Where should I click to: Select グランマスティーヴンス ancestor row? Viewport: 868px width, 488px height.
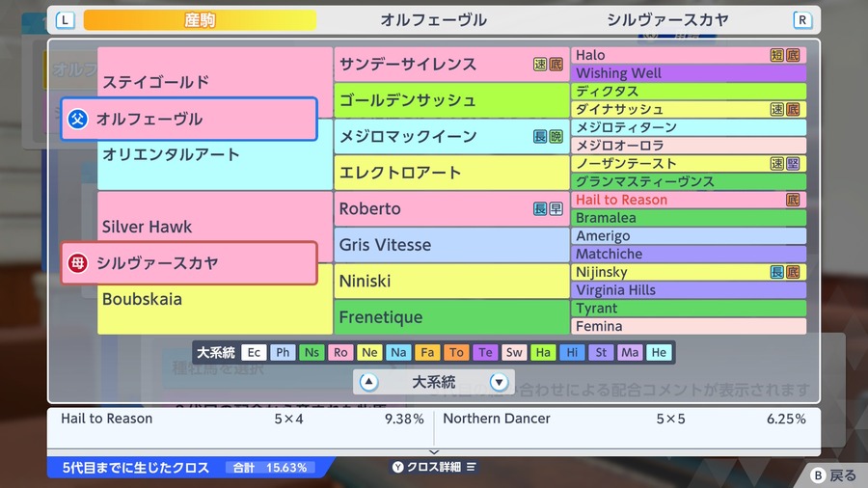(689, 181)
